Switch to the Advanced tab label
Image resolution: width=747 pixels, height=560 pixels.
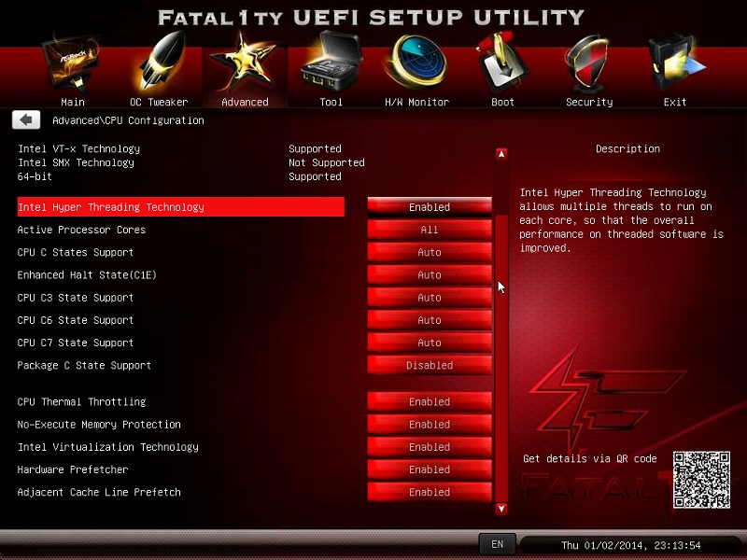245,102
